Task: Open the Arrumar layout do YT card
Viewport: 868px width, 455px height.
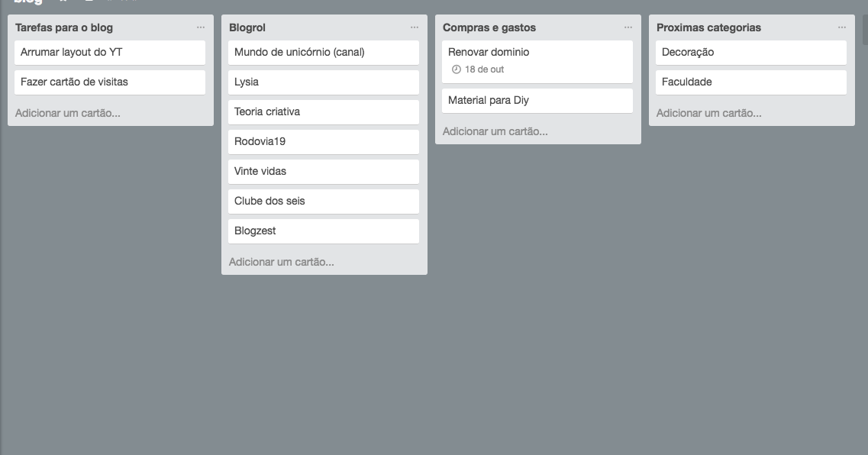Action: tap(110, 53)
